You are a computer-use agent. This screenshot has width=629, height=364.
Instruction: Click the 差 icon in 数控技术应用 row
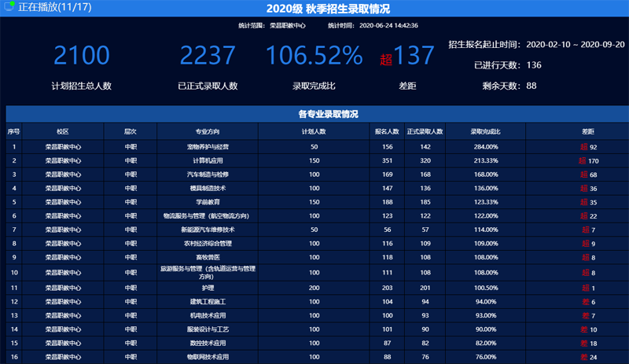point(583,344)
